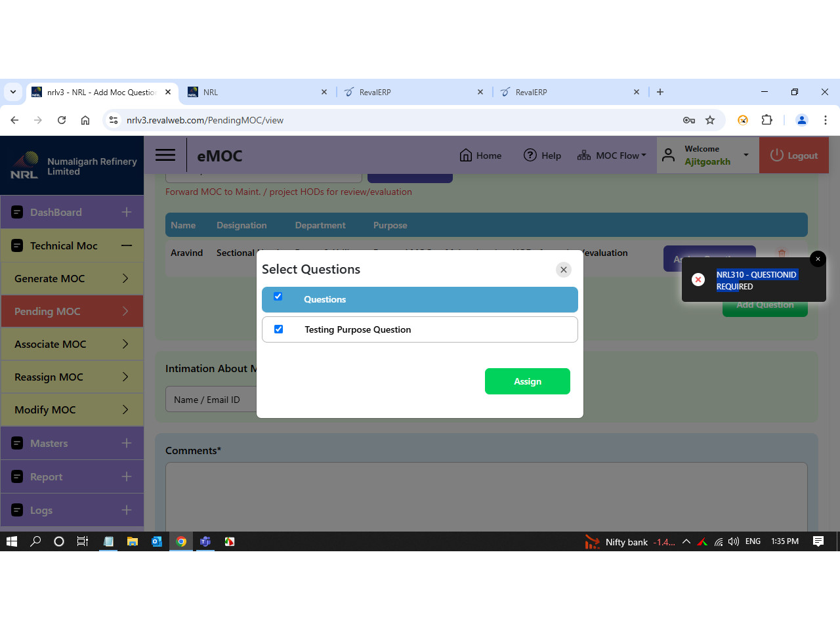Open the MOC Flow dropdown
This screenshot has height=630, width=840.
pyautogui.click(x=612, y=156)
